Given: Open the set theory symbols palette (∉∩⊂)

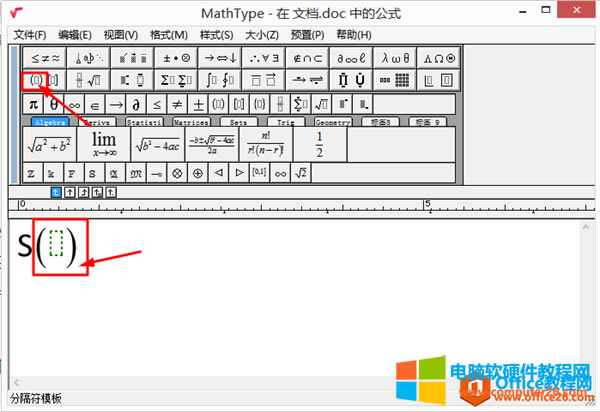Looking at the screenshot, I should (x=307, y=58).
